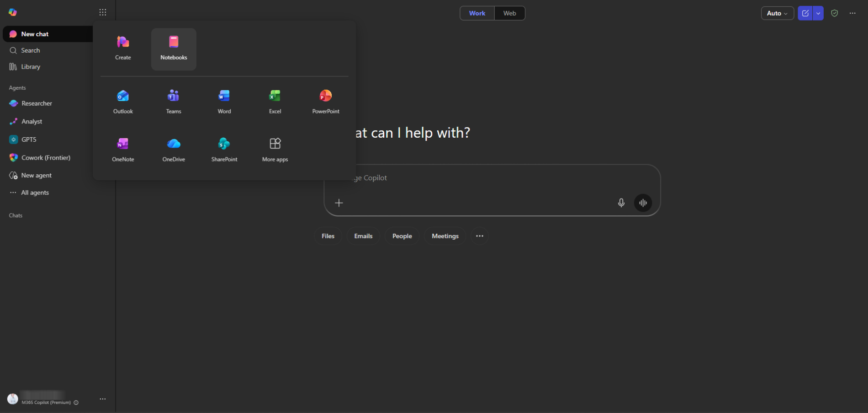Open Word from the app grid
The height and width of the screenshot is (413, 868).
(x=224, y=102)
